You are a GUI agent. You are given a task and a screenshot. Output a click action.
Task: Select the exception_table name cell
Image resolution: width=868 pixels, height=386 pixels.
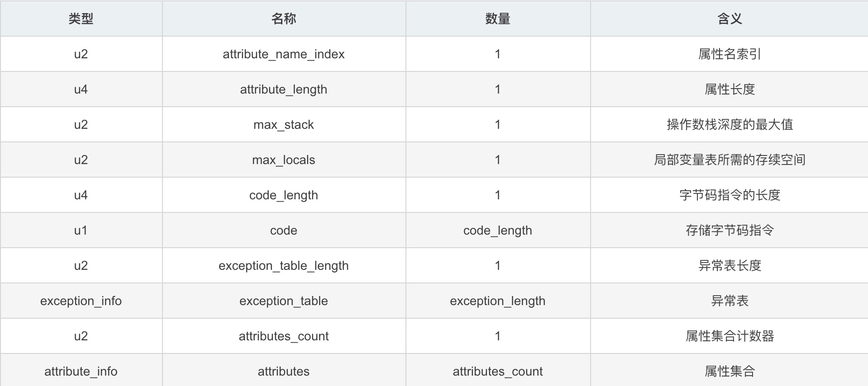[x=284, y=301]
